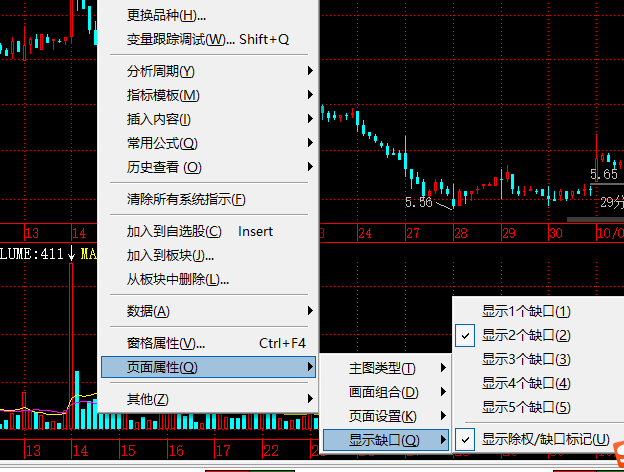Toggle the 显示2个缺口(2) checkmark
624x472 pixels.
click(465, 335)
